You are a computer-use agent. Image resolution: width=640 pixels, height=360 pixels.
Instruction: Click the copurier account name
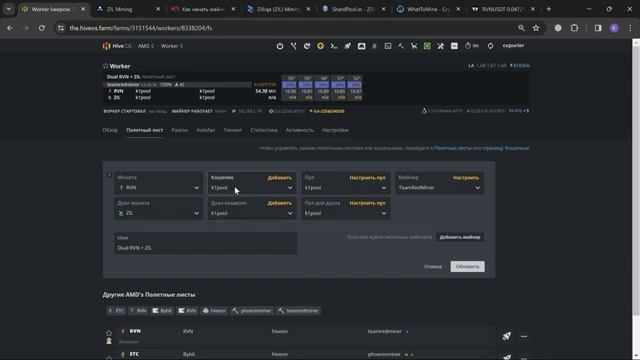(513, 46)
